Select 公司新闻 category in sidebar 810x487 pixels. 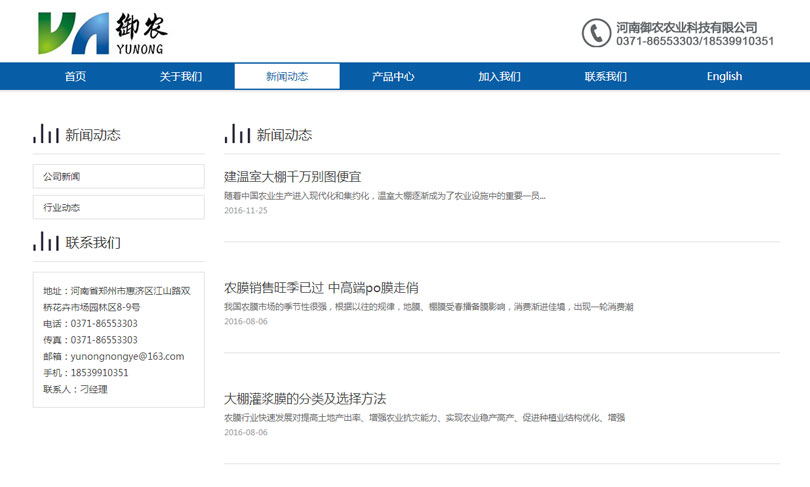tap(118, 177)
